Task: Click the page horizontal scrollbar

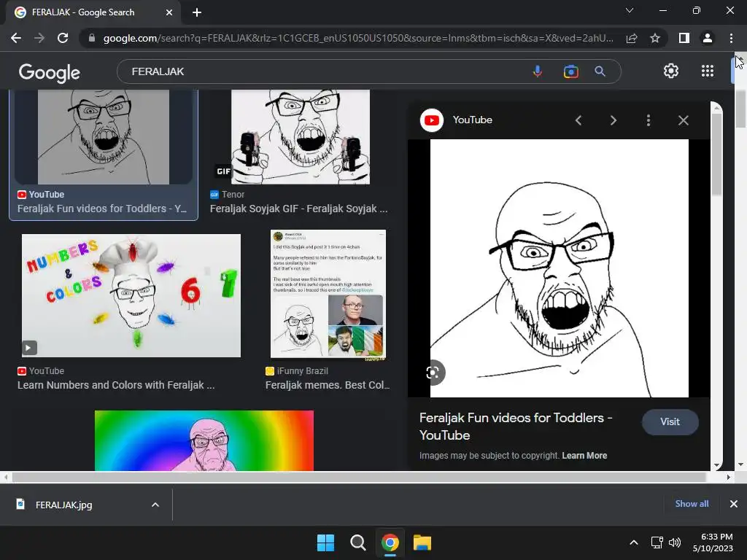Action: (359, 477)
